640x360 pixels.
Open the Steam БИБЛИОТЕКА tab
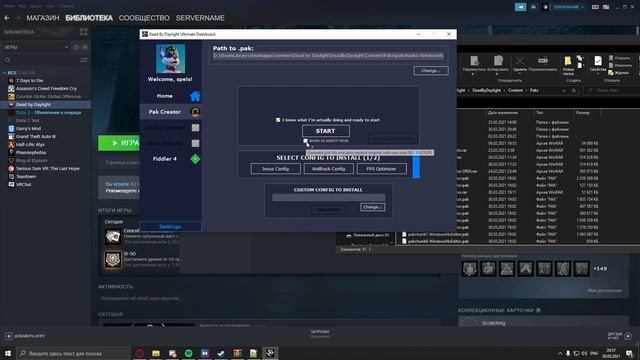(89, 18)
